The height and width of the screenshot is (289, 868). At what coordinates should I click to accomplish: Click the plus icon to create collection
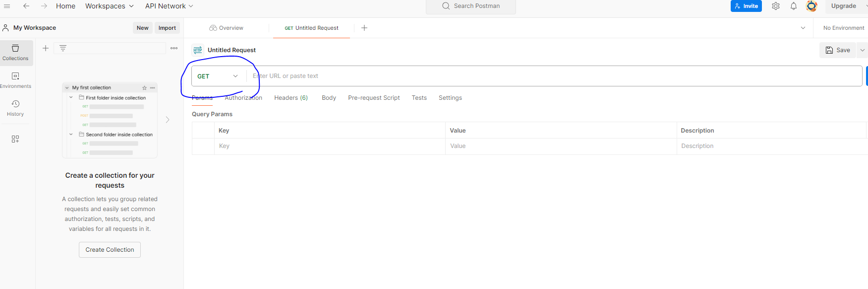(46, 48)
